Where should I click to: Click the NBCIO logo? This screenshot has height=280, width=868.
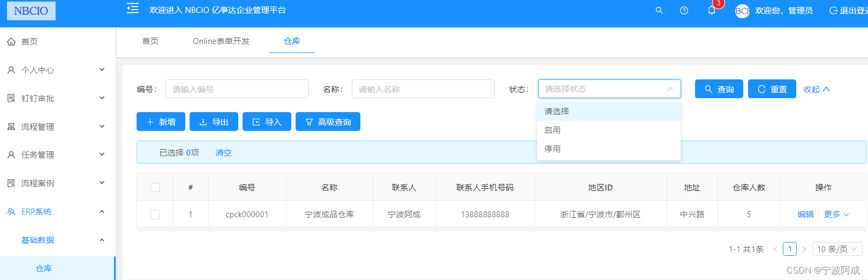[31, 11]
